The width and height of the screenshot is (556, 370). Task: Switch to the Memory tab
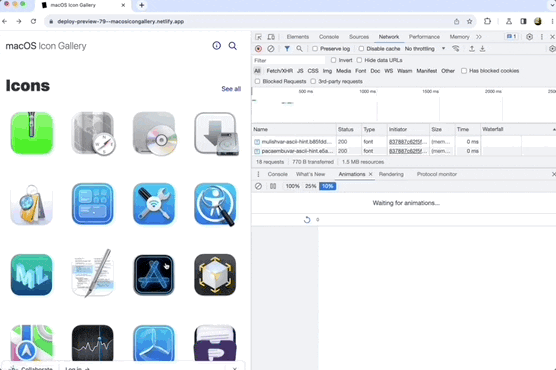pos(459,37)
